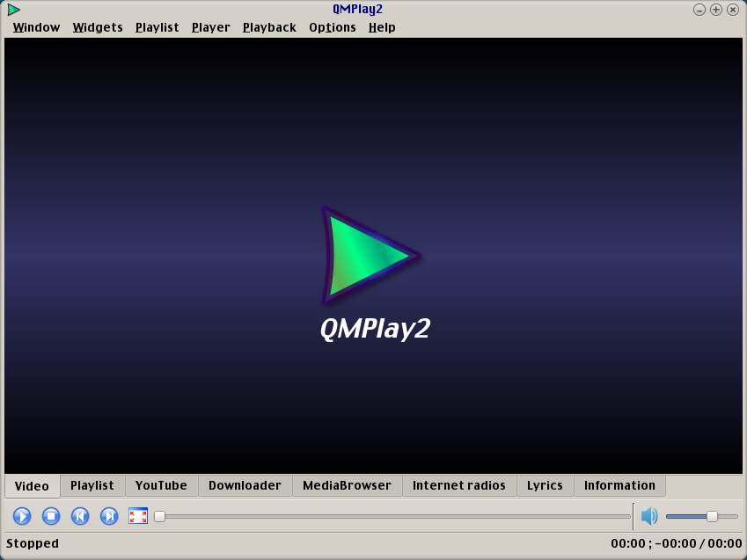Skip to the next track
Viewport: 747px width, 560px height.
[109, 516]
